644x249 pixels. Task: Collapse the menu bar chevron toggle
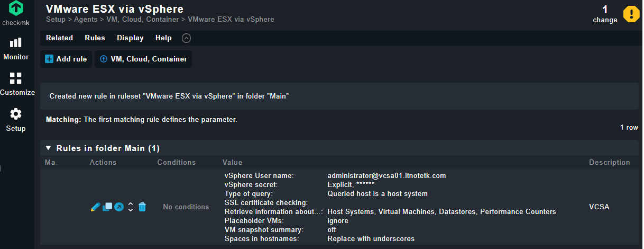[186, 38]
